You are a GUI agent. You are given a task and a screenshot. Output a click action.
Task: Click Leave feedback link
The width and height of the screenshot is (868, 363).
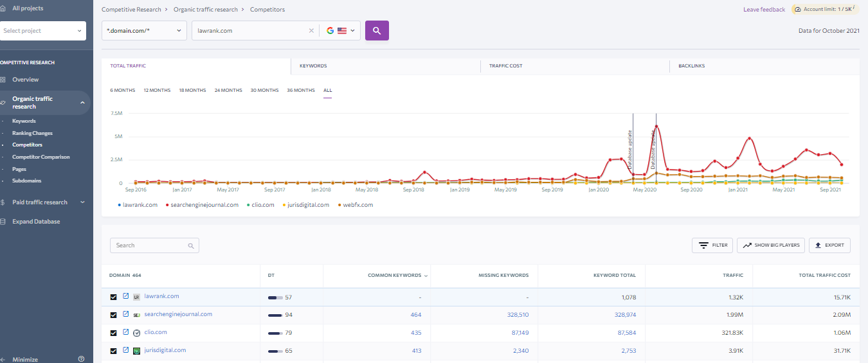point(764,10)
